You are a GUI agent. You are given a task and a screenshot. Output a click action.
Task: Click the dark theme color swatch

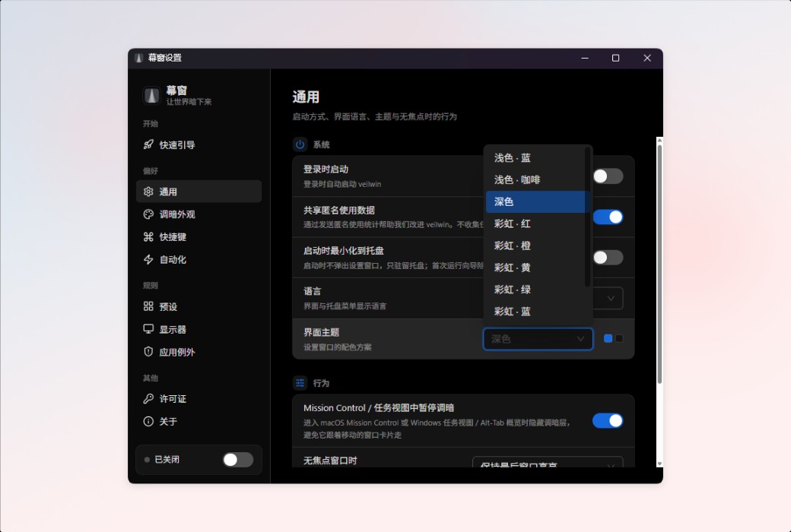pos(619,338)
